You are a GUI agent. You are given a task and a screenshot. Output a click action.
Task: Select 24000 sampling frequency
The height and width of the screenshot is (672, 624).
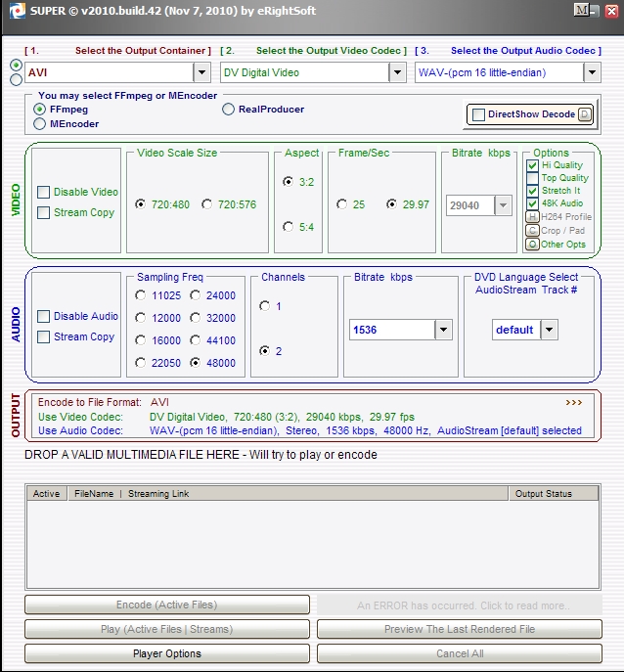pos(195,295)
